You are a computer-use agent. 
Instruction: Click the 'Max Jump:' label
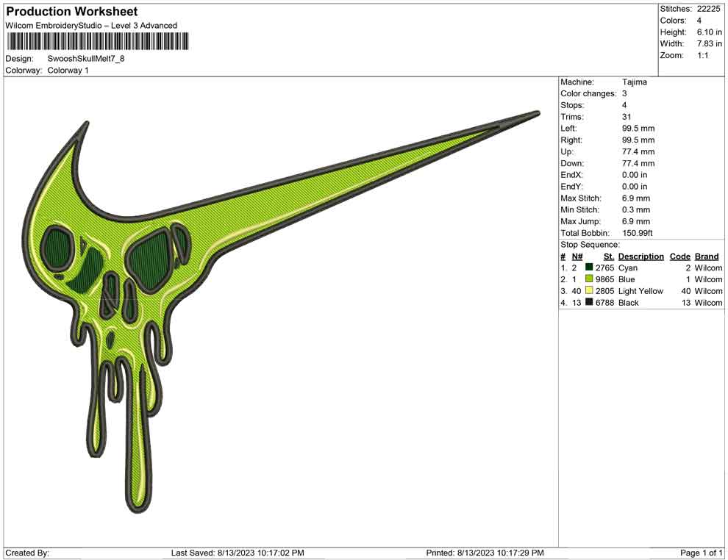click(x=580, y=221)
